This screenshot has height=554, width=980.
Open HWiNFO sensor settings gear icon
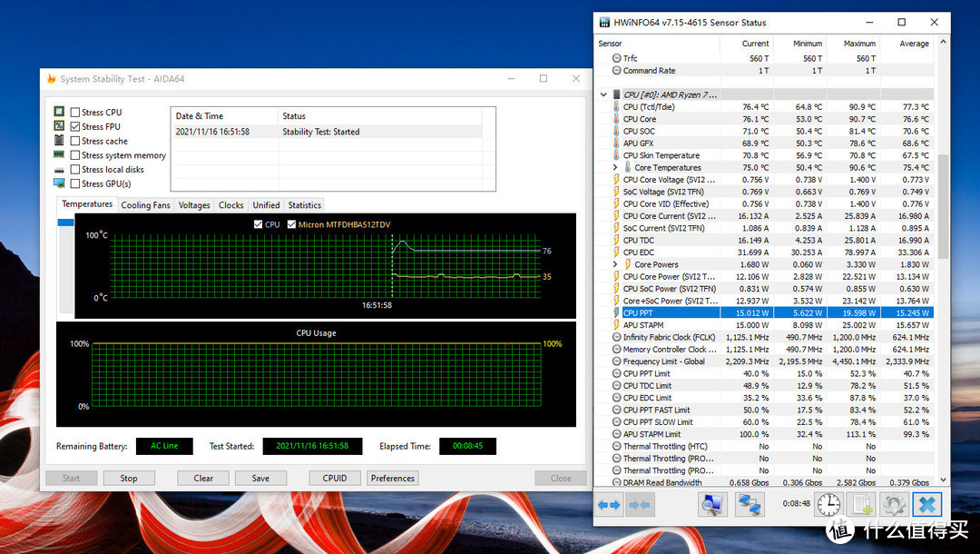894,505
